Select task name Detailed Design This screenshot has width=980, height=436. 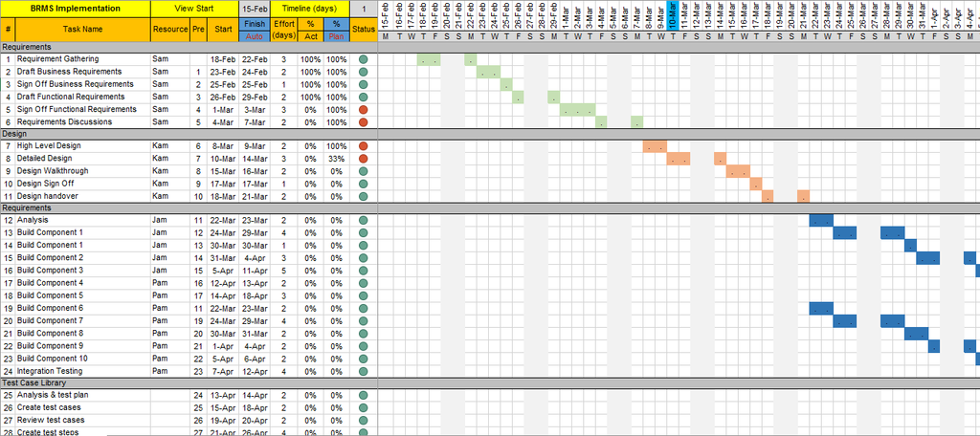pyautogui.click(x=44, y=159)
